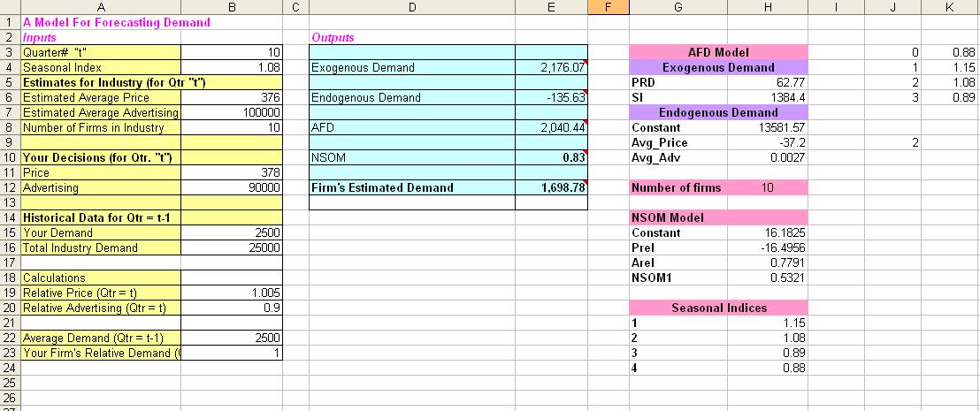
Task: Select Endogenous Demand output -135.63
Action: coord(551,97)
